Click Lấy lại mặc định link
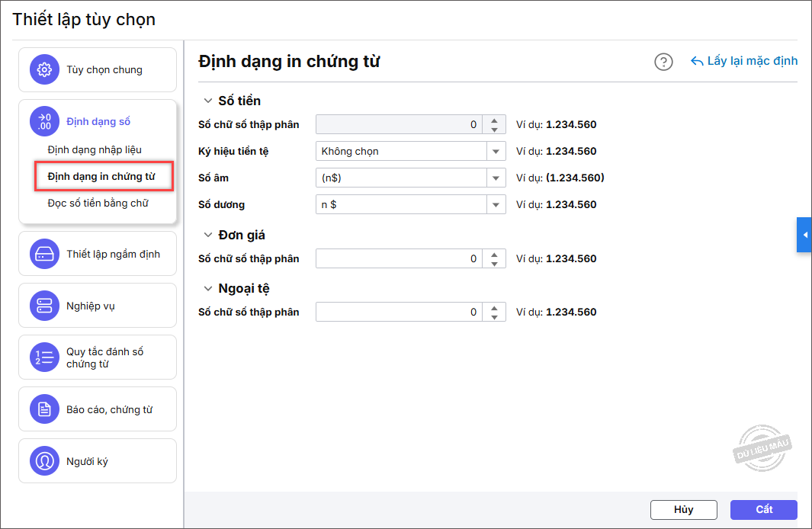Screen dimensions: 812x529 (x=744, y=61)
